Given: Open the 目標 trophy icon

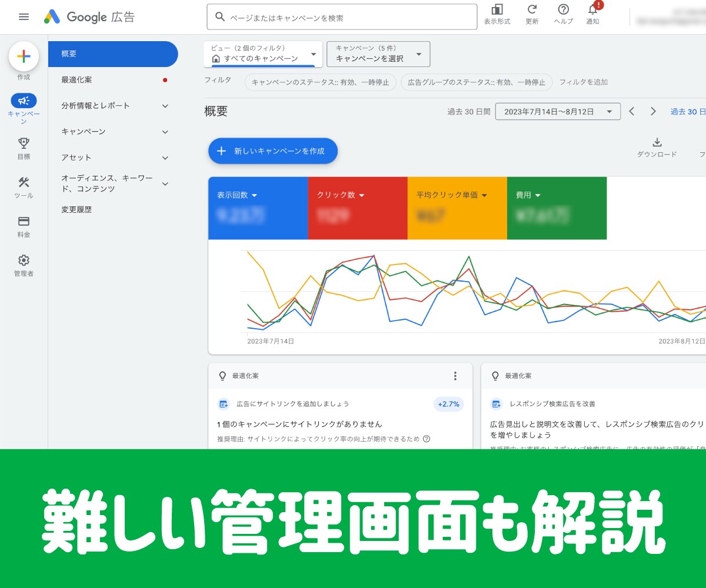Looking at the screenshot, I should (24, 143).
